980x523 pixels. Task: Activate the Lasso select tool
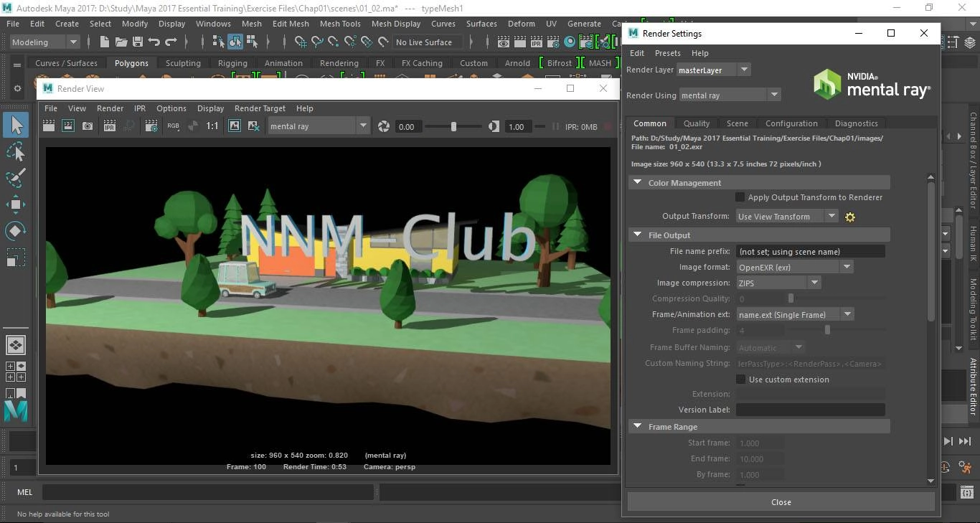(x=16, y=152)
